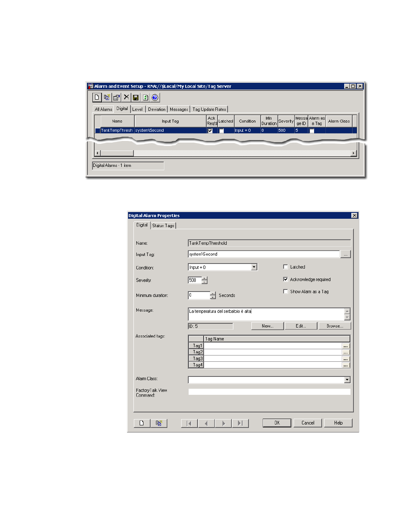The height and width of the screenshot is (532, 399).
Task: Go to last record navigation button
Action: click(240, 423)
